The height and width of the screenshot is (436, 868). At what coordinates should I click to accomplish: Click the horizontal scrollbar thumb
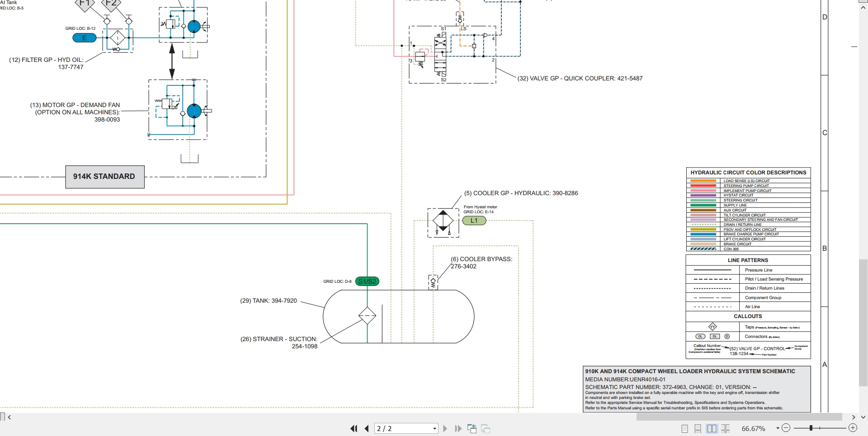coord(739,417)
